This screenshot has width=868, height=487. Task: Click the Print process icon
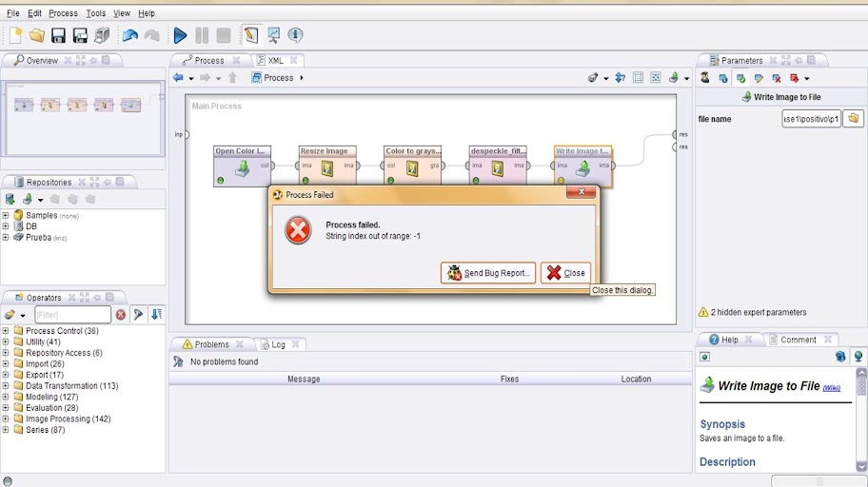(x=102, y=36)
